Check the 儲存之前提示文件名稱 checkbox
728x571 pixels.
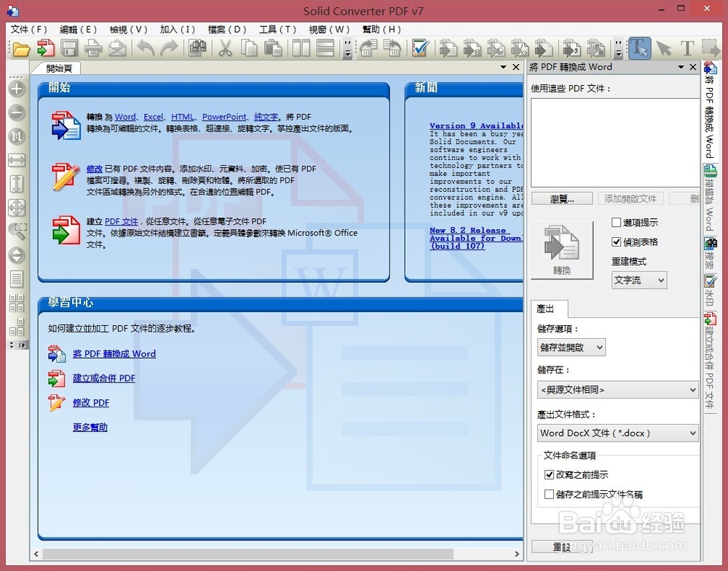[x=549, y=494]
